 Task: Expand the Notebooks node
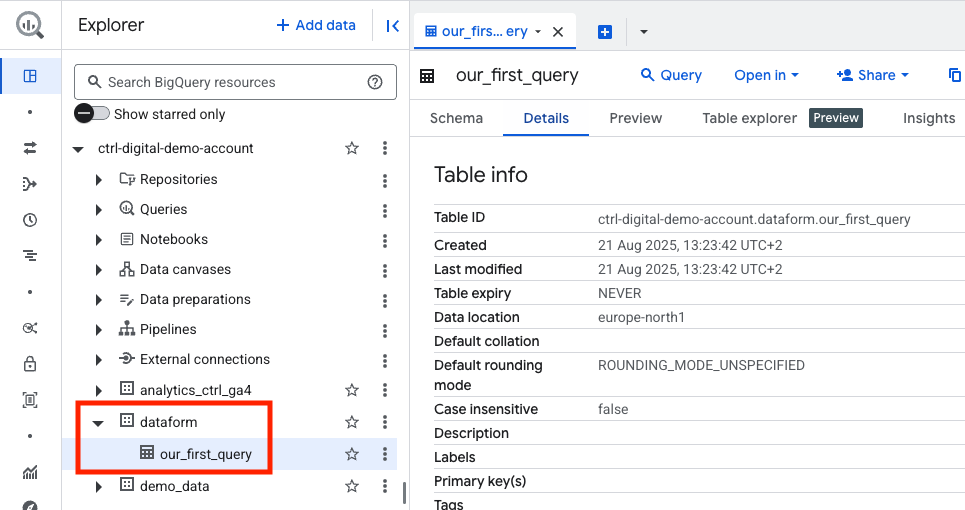click(98, 240)
